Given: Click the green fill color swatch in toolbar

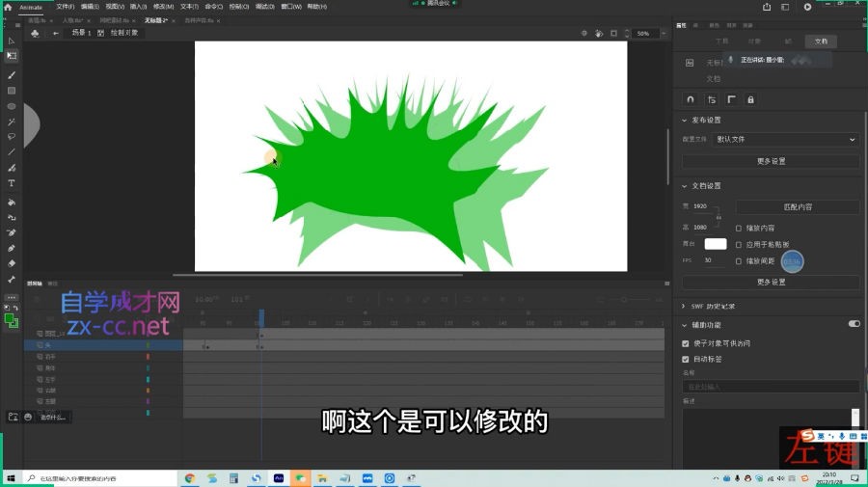Looking at the screenshot, I should [x=10, y=319].
